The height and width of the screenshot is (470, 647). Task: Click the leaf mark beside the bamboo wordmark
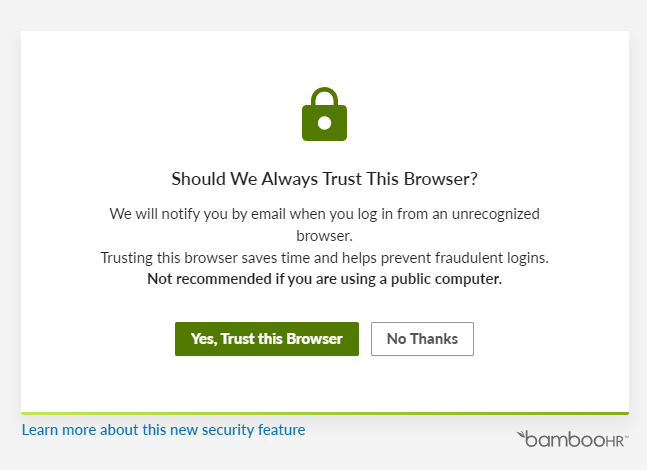point(522,436)
